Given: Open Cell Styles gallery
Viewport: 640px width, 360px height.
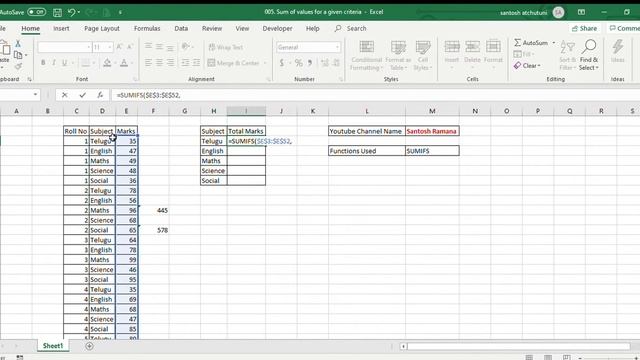Looking at the screenshot, I should [422, 56].
